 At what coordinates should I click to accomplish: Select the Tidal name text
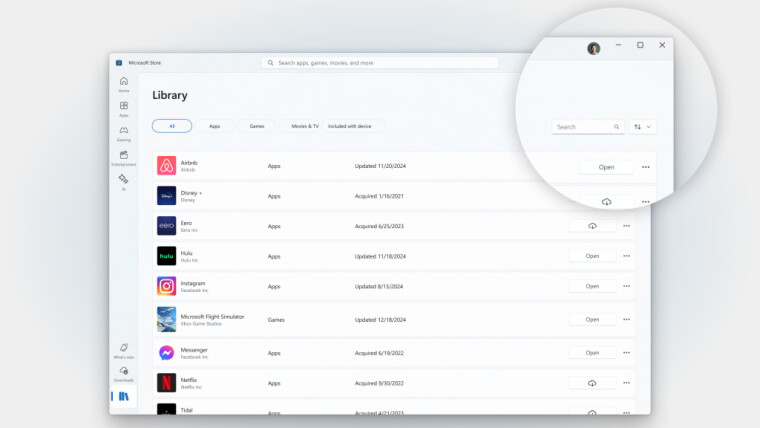(187, 410)
